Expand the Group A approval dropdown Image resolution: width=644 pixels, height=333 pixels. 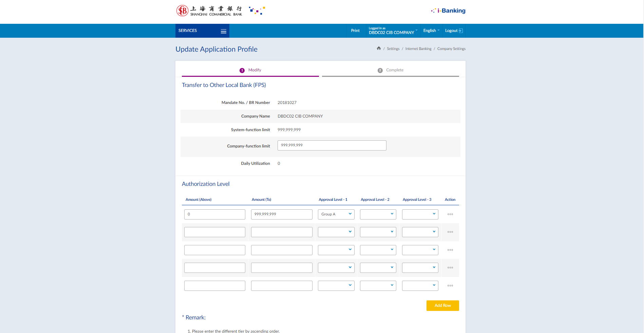[336, 214]
